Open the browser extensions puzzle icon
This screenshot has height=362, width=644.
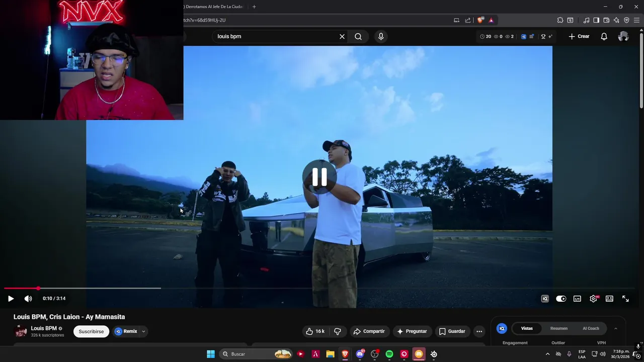click(560, 20)
